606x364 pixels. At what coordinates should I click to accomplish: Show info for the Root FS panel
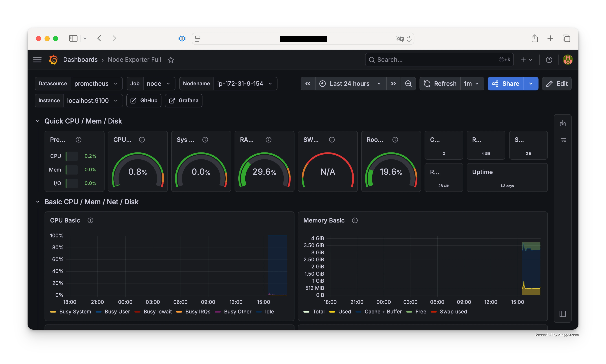[x=395, y=140]
